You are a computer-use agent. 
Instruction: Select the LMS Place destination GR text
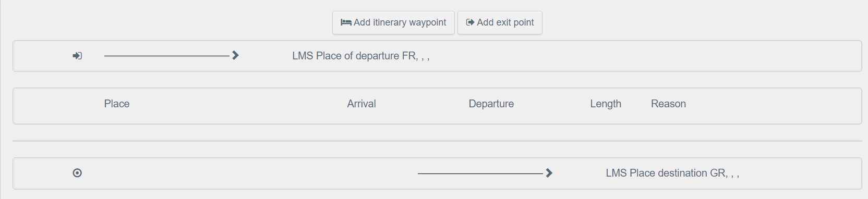point(672,173)
